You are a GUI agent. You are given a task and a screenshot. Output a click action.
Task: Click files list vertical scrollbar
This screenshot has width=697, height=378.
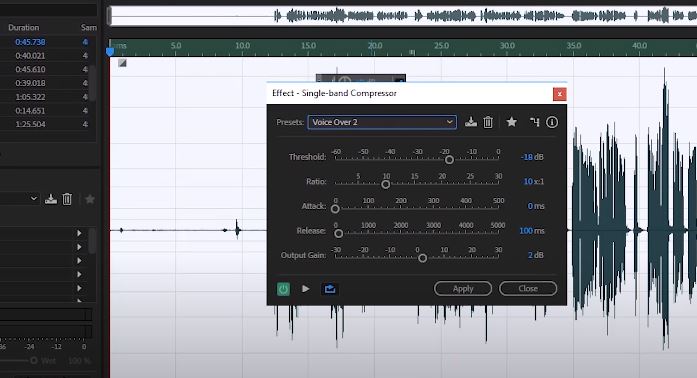[92, 83]
